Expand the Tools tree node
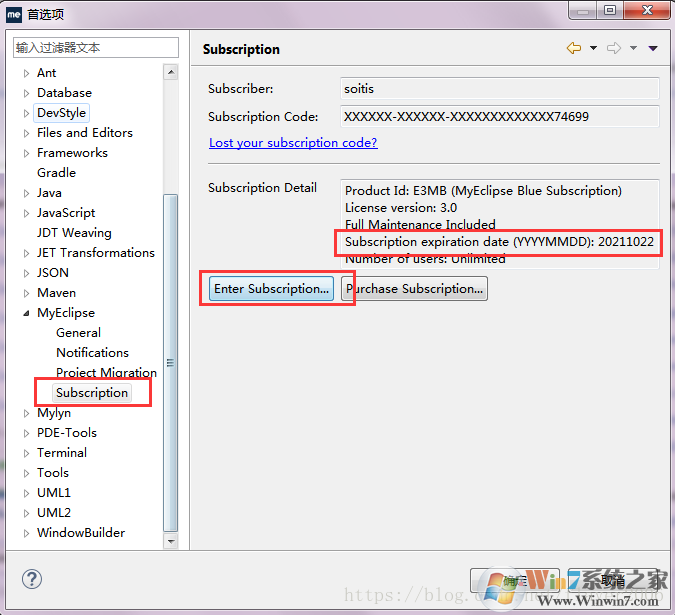Image resolution: width=675 pixels, height=615 pixels. pyautogui.click(x=26, y=473)
